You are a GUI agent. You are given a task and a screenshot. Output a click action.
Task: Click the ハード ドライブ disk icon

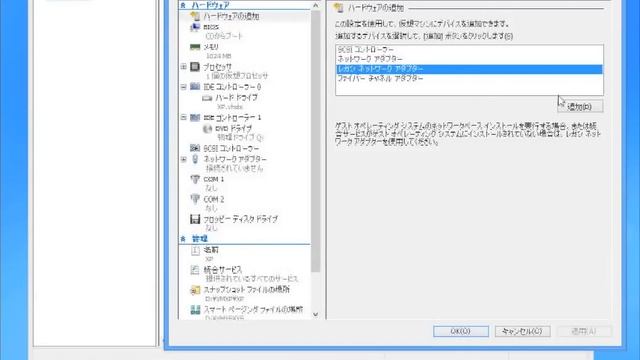(x=207, y=98)
